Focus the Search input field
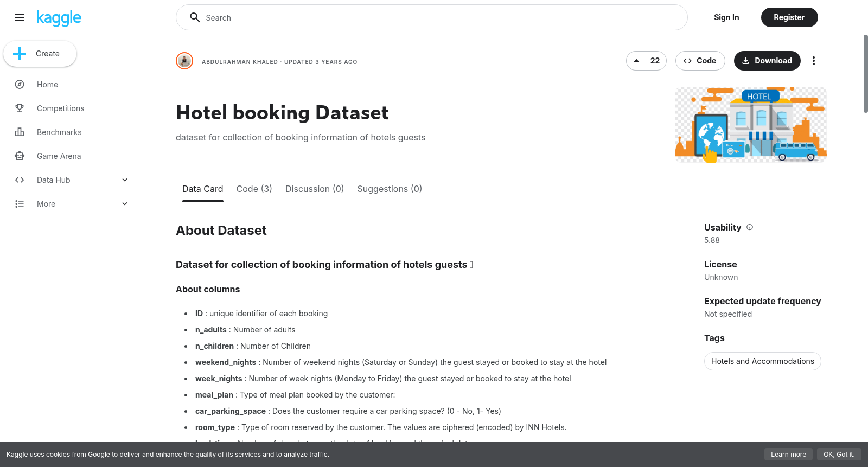 click(x=431, y=17)
